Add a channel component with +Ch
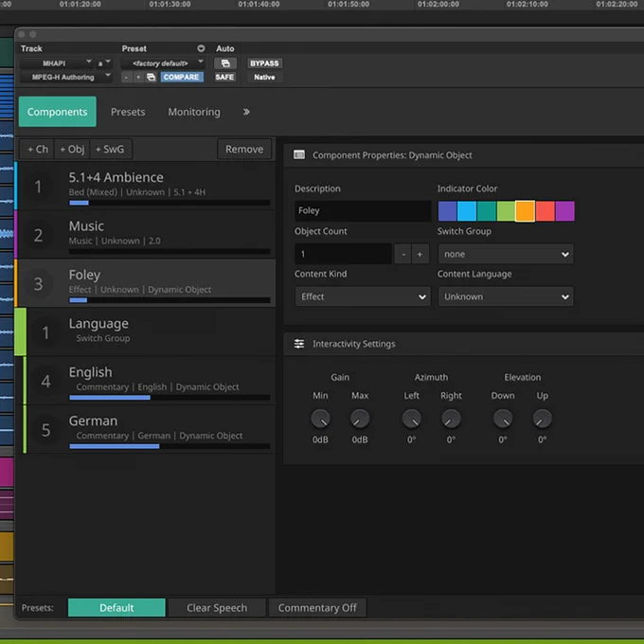Viewport: 644px width, 644px height. pyautogui.click(x=37, y=149)
